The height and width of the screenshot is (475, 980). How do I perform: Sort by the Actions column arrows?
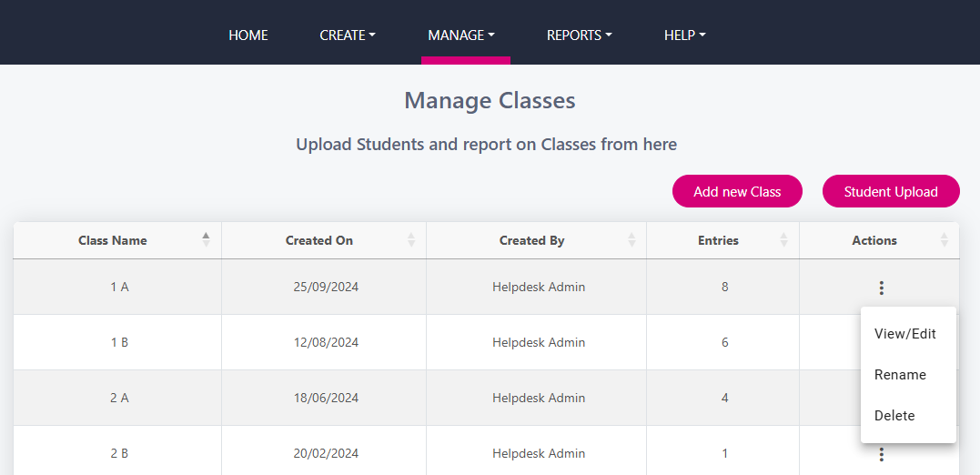[945, 240]
